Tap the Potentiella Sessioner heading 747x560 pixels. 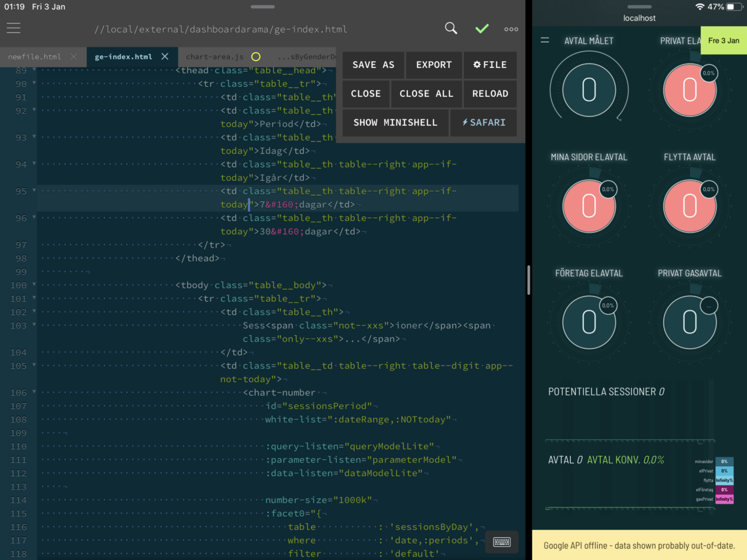coord(606,392)
